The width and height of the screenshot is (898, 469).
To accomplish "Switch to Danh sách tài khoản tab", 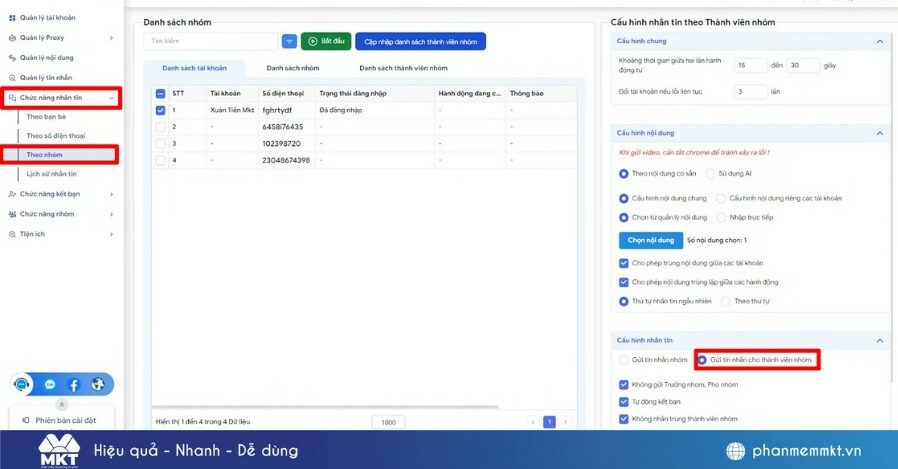I will pos(194,68).
